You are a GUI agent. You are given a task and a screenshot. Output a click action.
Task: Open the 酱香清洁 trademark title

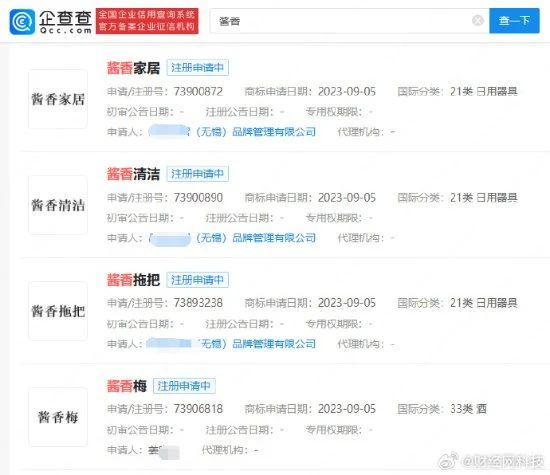[133, 174]
